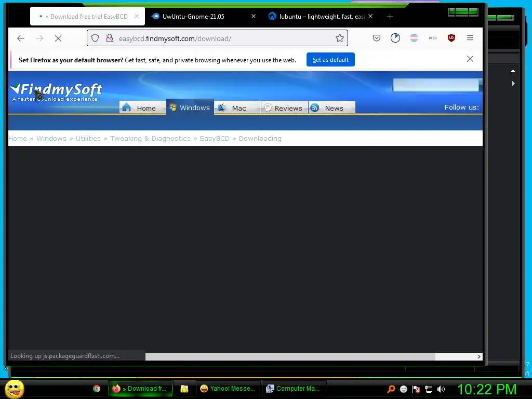Open the Mac navigation tab on FindMySoft
The image size is (532, 399).
coord(237,108)
